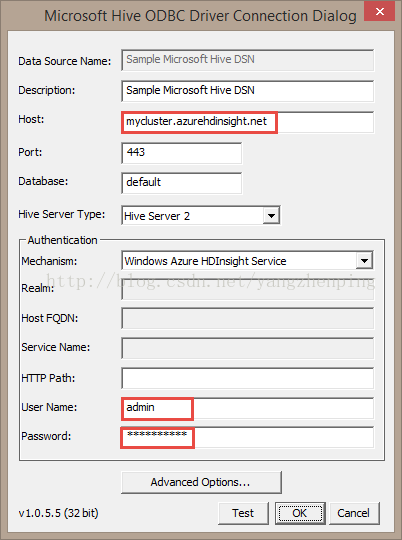
Task: Click the Host FQDN input field
Action: pos(247,319)
